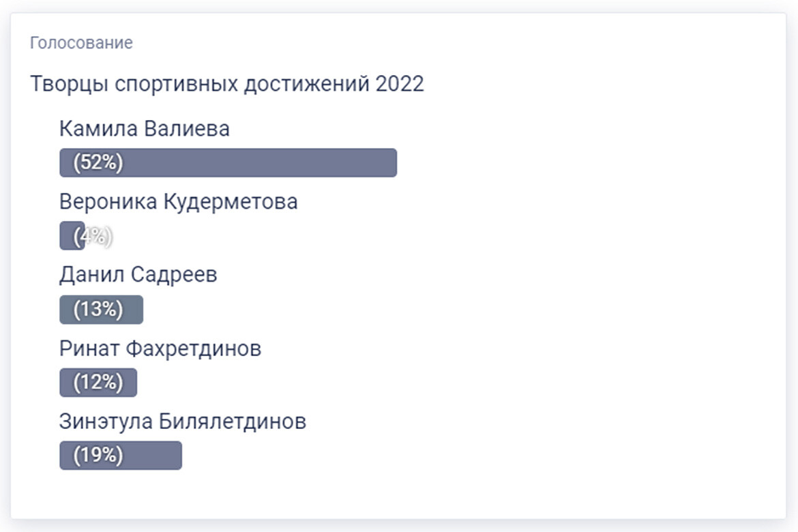Select the Камила Валиева poll option
The width and height of the screenshot is (798, 532).
pos(144,128)
